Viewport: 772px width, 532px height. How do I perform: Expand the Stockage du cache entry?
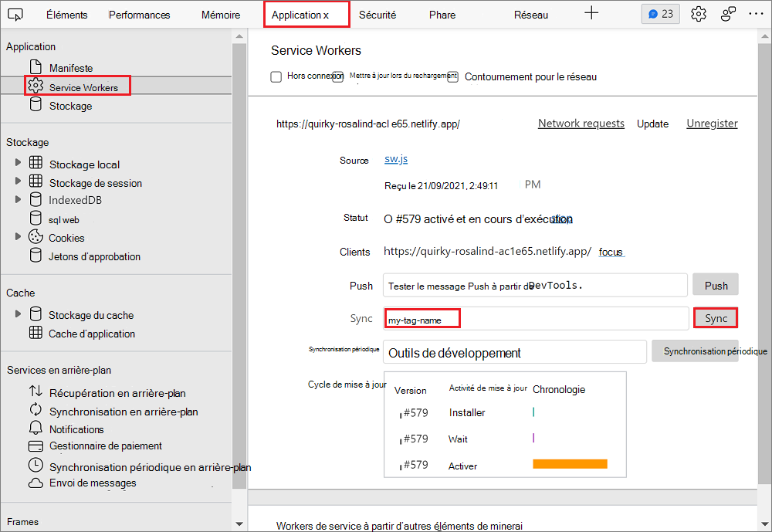(18, 314)
